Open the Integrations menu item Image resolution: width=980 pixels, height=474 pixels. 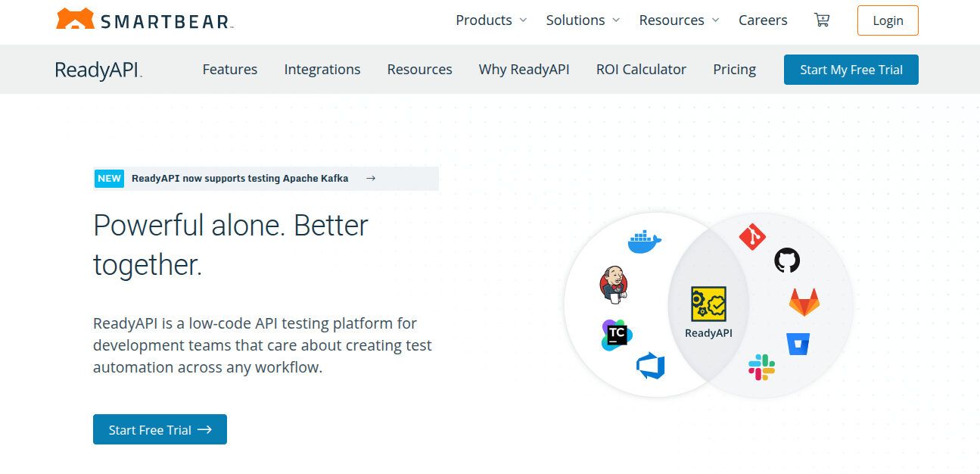322,70
